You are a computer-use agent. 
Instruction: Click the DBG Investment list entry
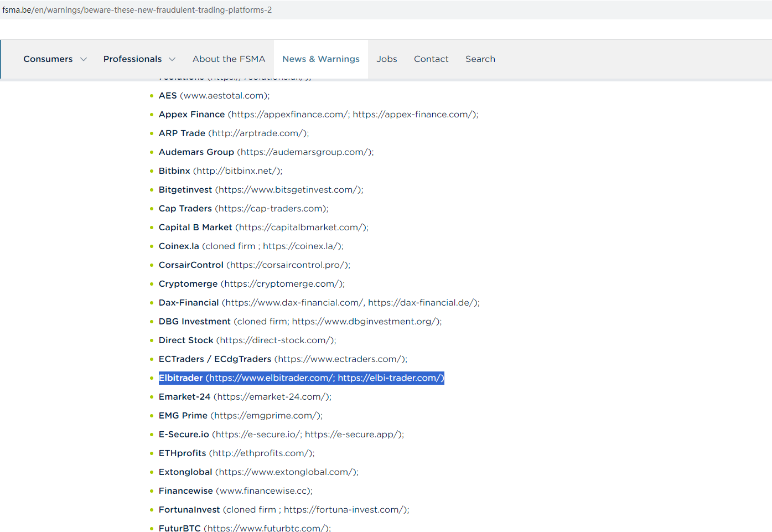point(300,322)
